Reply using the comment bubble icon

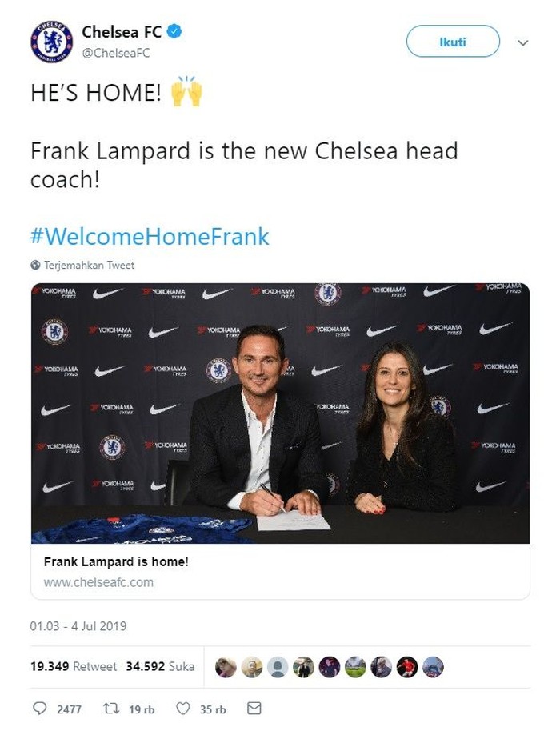40,709
